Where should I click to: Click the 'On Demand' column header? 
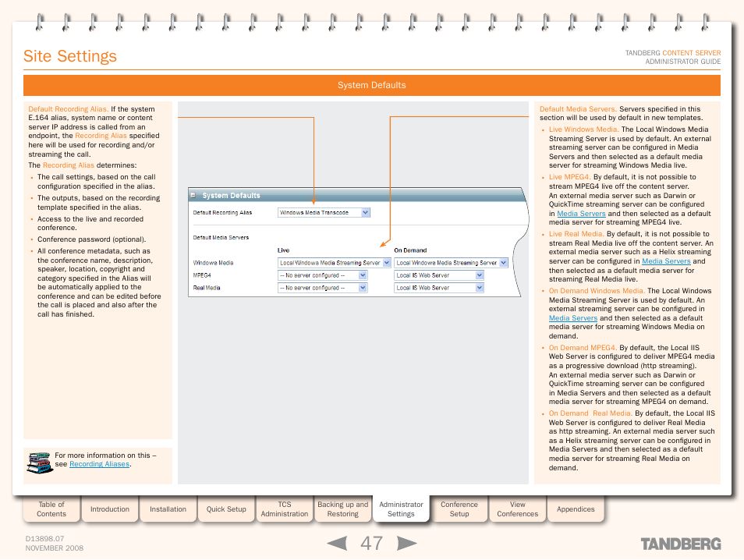pyautogui.click(x=410, y=250)
